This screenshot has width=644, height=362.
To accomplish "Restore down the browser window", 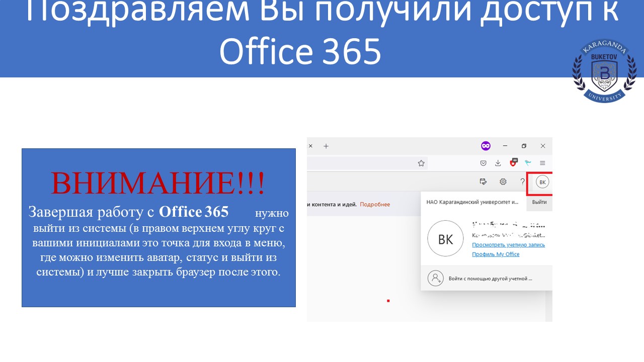I will [x=524, y=146].
